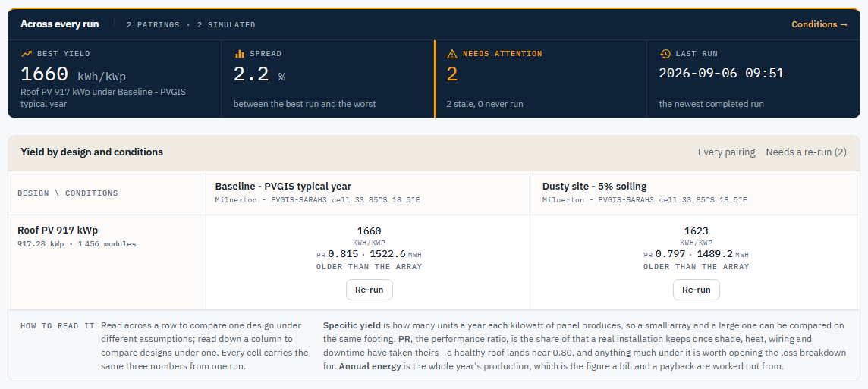Screen dimensions: 868x389
Task: Click Older than the array under Baseline
Action: 370,267
